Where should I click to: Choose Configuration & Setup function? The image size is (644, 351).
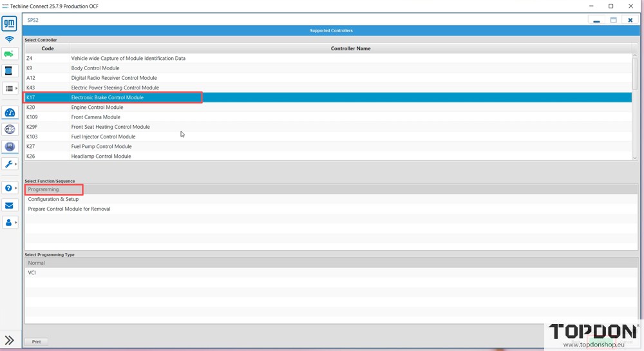(53, 199)
